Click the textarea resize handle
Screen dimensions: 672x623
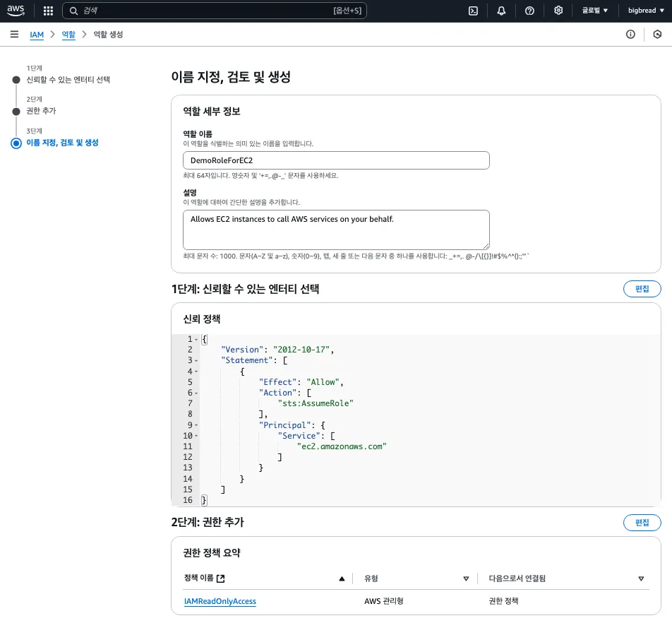[486, 246]
